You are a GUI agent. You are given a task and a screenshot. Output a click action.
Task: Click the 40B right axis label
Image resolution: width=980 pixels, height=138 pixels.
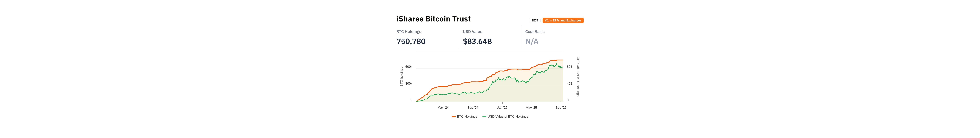click(x=569, y=83)
